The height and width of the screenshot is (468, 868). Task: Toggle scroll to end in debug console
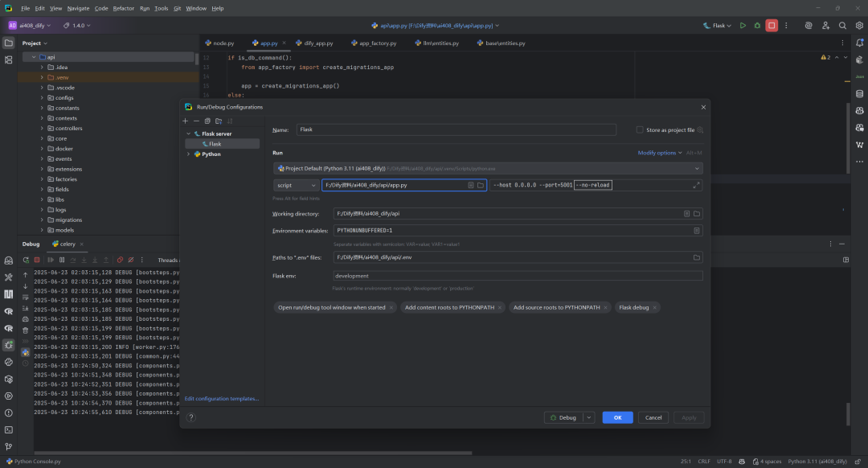click(26, 309)
